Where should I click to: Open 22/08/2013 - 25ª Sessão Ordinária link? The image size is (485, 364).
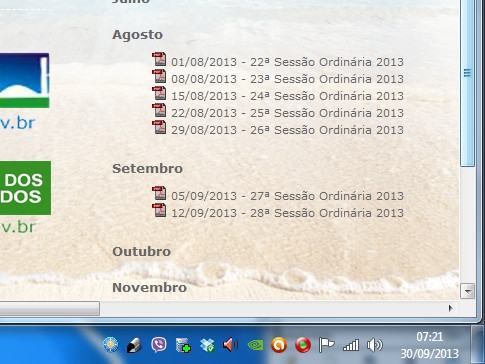pyautogui.click(x=287, y=113)
